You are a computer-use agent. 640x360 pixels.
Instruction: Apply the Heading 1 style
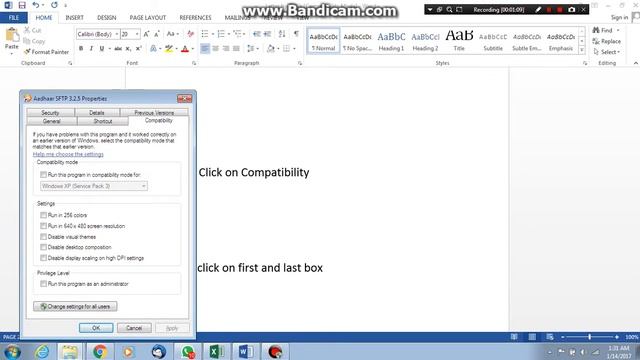click(391, 41)
